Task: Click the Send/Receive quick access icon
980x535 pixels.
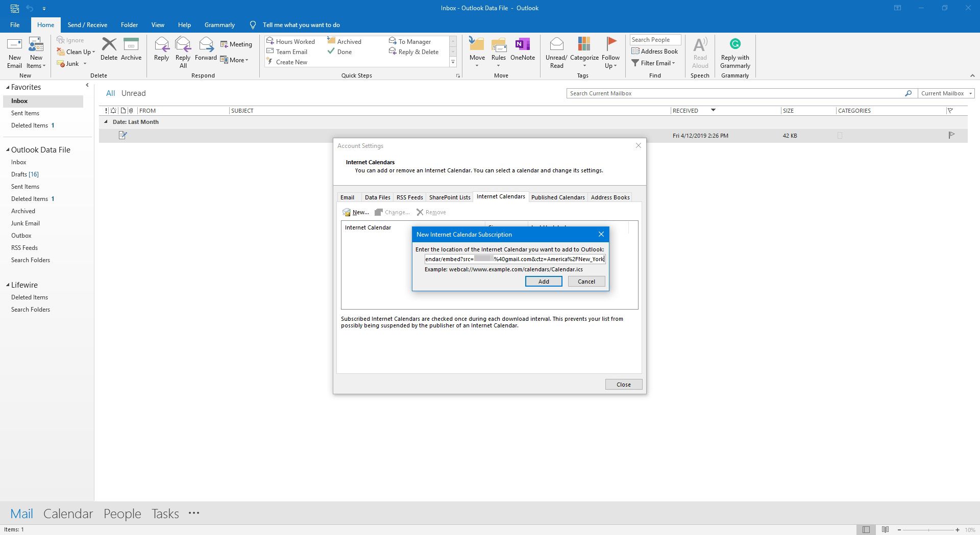Action: click(x=15, y=8)
